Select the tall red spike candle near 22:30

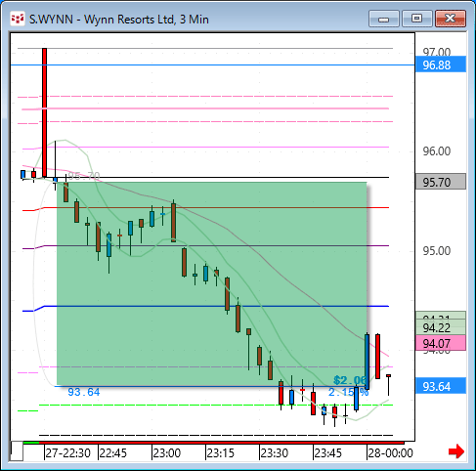click(44, 112)
